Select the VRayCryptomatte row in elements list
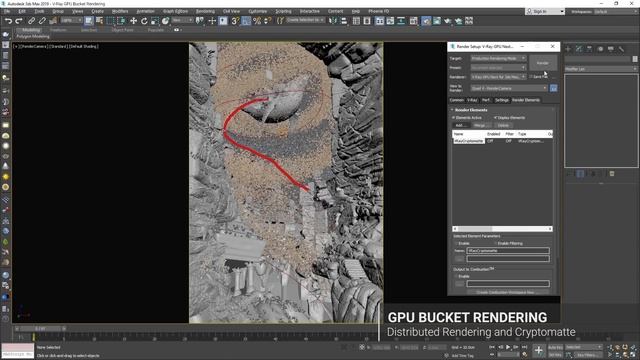 pyautogui.click(x=502, y=141)
